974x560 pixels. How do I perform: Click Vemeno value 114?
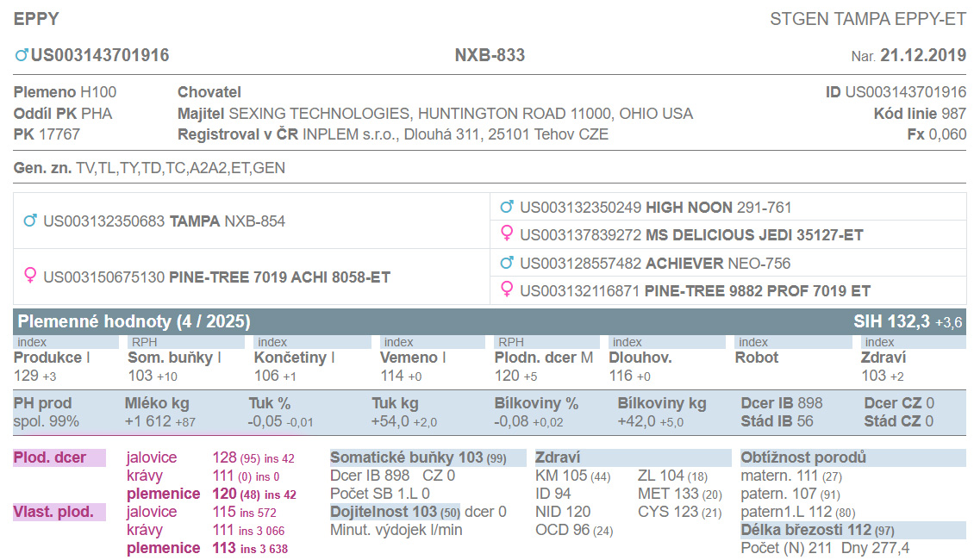392,376
